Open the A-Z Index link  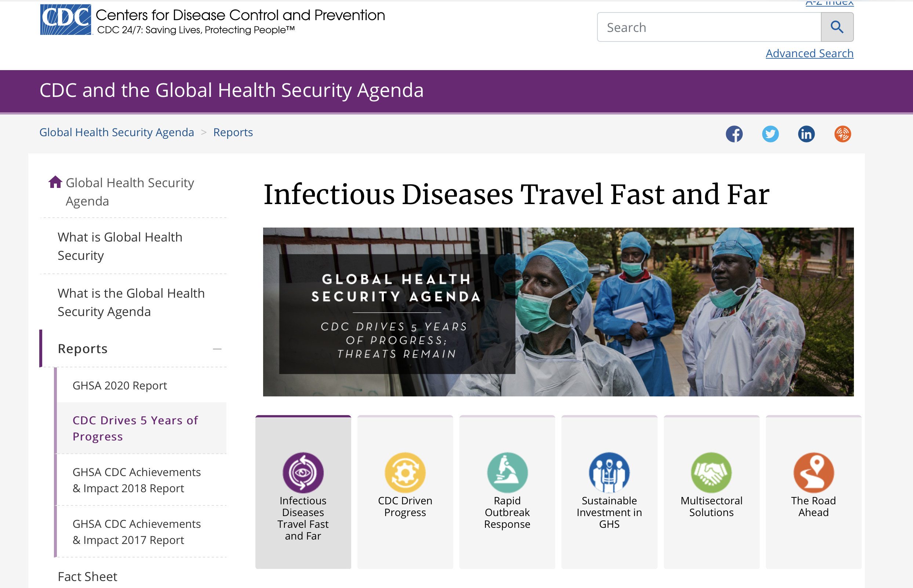(829, 3)
